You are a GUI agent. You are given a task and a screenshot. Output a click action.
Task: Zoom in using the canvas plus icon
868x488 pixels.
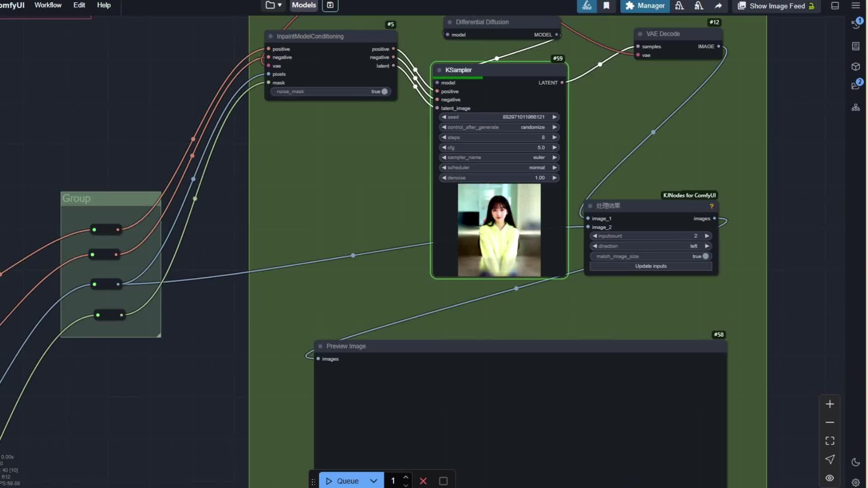(x=830, y=404)
